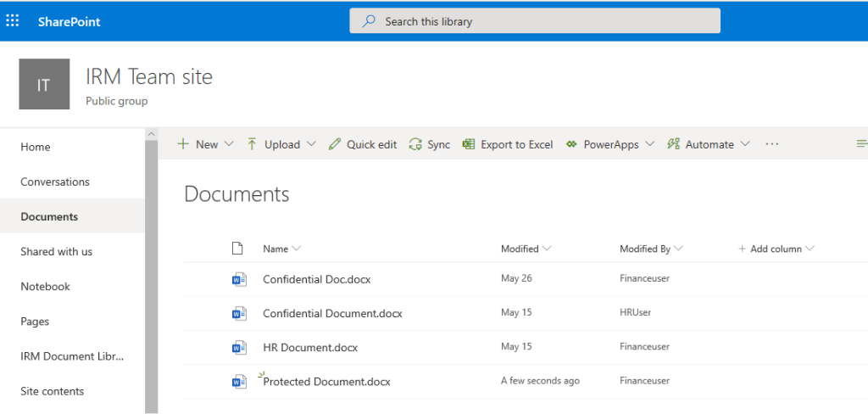Screen dimensions: 868x414
Task: Click Word icon for HR Document.docx
Action: 238,348
